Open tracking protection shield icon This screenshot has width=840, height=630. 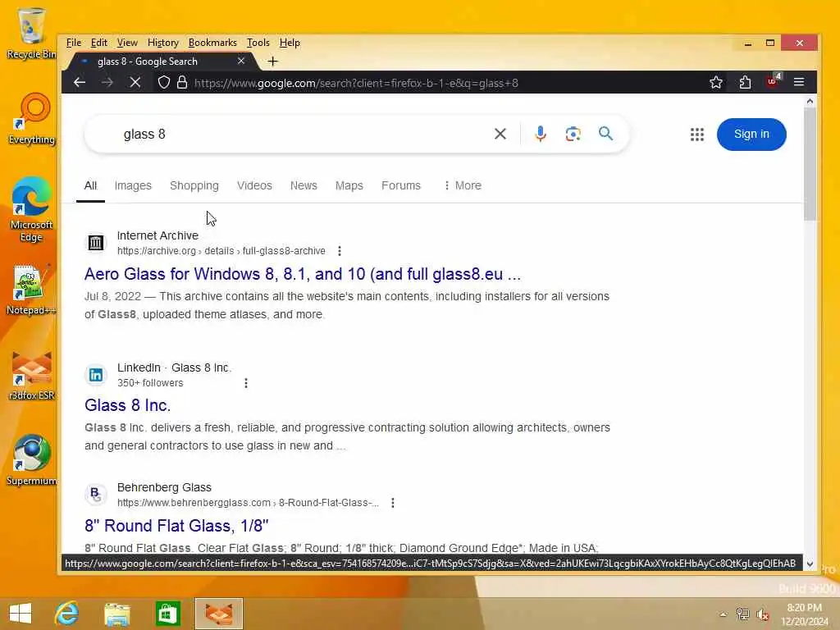click(x=164, y=83)
